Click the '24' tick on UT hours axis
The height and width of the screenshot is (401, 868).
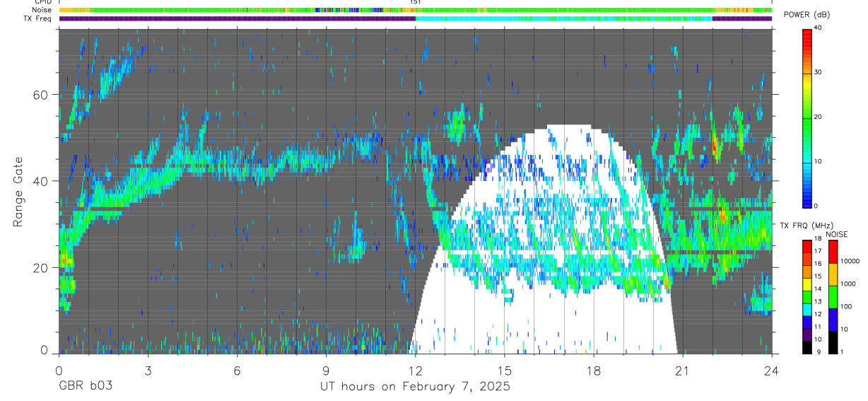[772, 370]
